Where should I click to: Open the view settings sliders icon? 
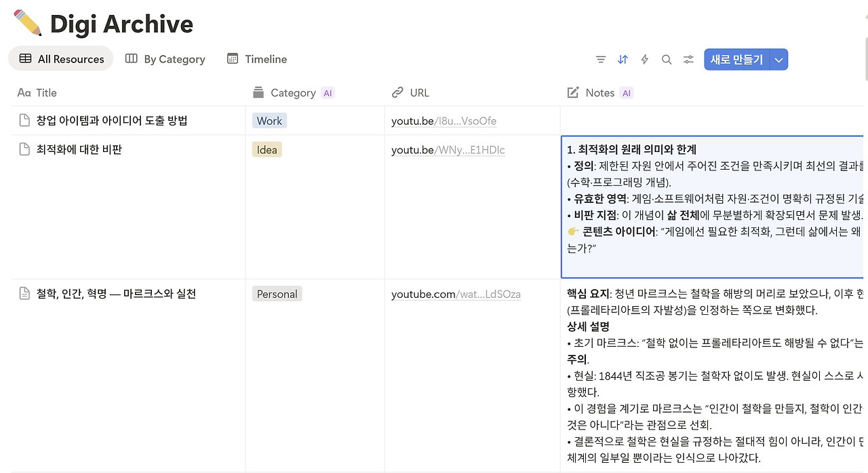688,59
